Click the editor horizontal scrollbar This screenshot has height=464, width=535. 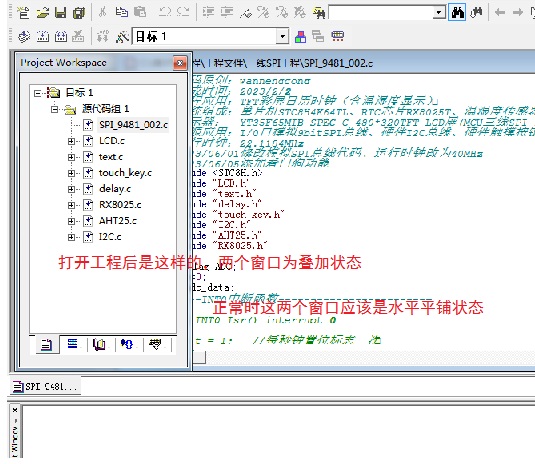[x=364, y=357]
